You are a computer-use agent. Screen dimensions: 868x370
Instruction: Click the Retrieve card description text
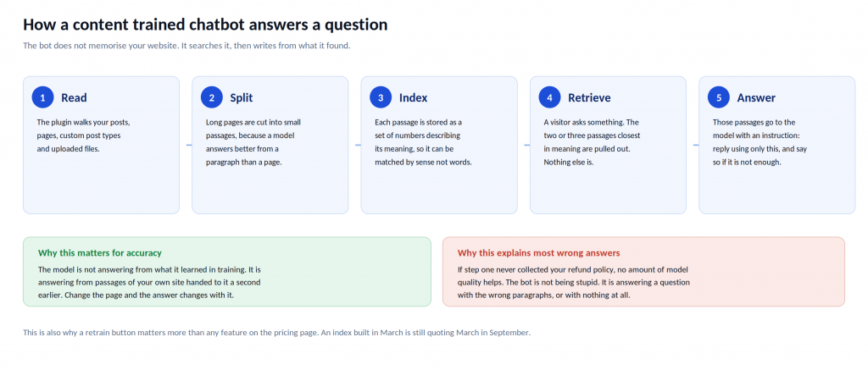click(x=592, y=142)
